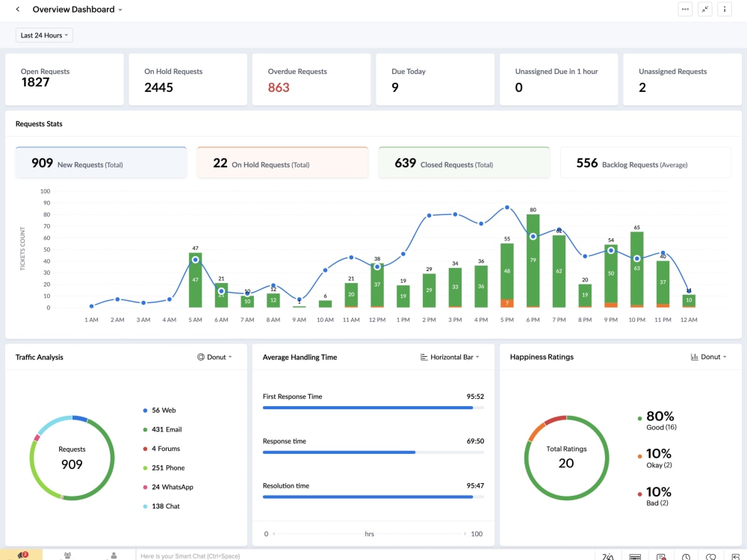Open the notes icon with red dot
This screenshot has width=747, height=560.
click(661, 557)
